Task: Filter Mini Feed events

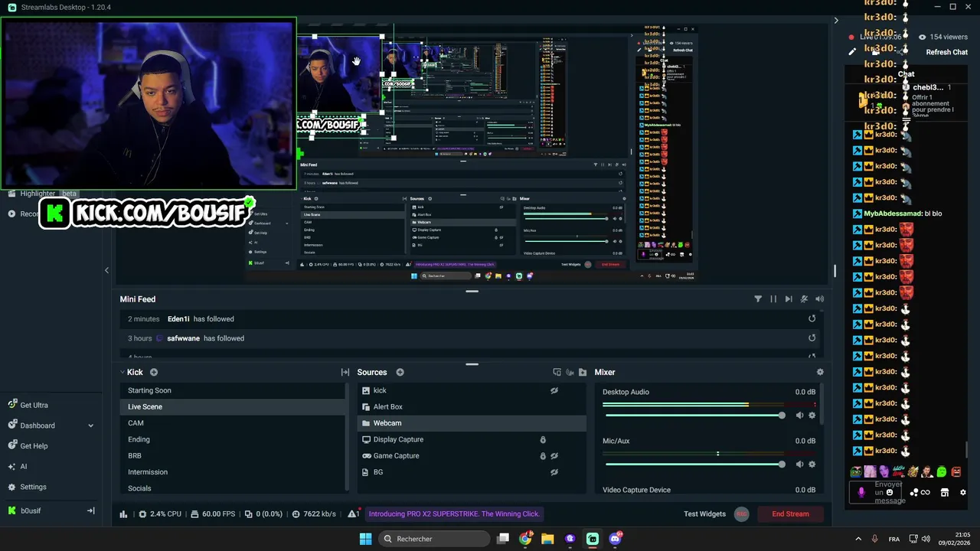Action: (758, 299)
